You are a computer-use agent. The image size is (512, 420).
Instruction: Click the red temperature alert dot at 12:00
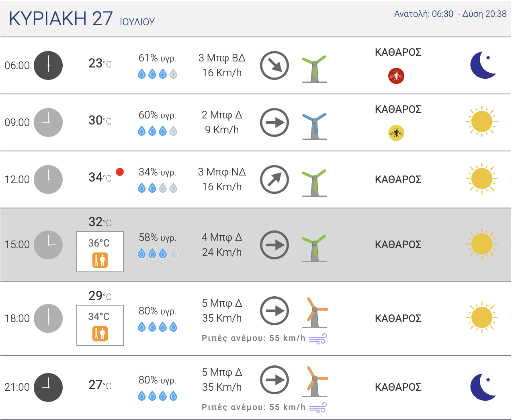(120, 172)
